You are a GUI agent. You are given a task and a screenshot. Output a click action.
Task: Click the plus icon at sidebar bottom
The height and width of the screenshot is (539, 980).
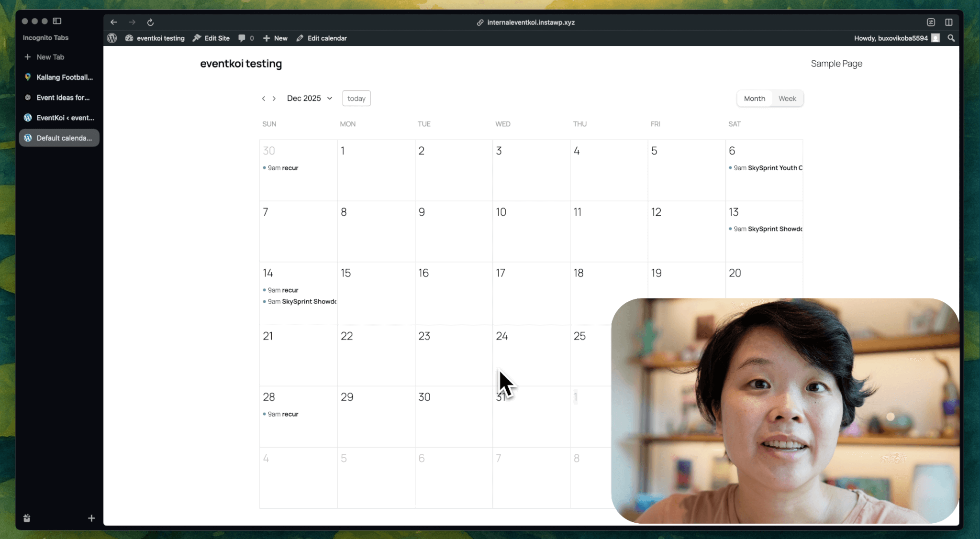[91, 518]
